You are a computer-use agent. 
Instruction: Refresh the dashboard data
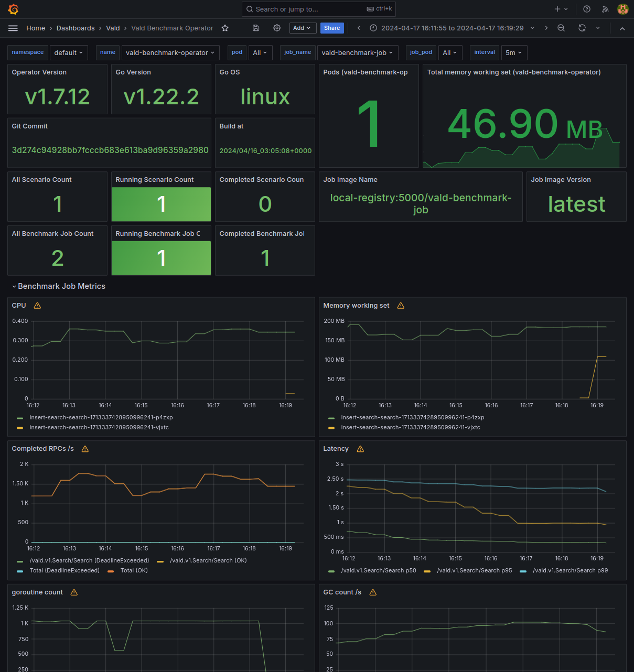tap(582, 28)
